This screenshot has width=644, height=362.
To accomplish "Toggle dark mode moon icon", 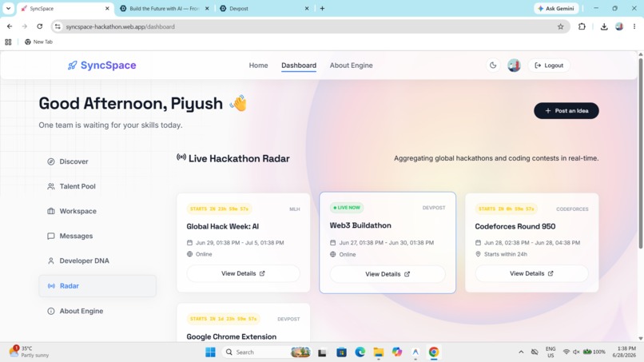I will click(x=493, y=66).
